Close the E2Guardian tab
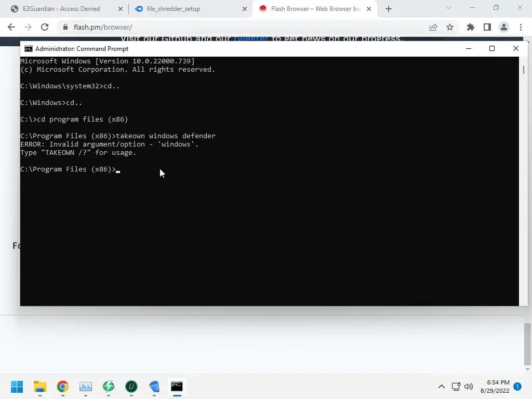This screenshot has width=532, height=399. tap(121, 9)
